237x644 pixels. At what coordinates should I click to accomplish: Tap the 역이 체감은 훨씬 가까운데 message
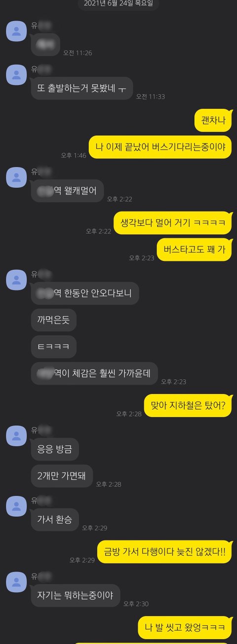point(94,373)
